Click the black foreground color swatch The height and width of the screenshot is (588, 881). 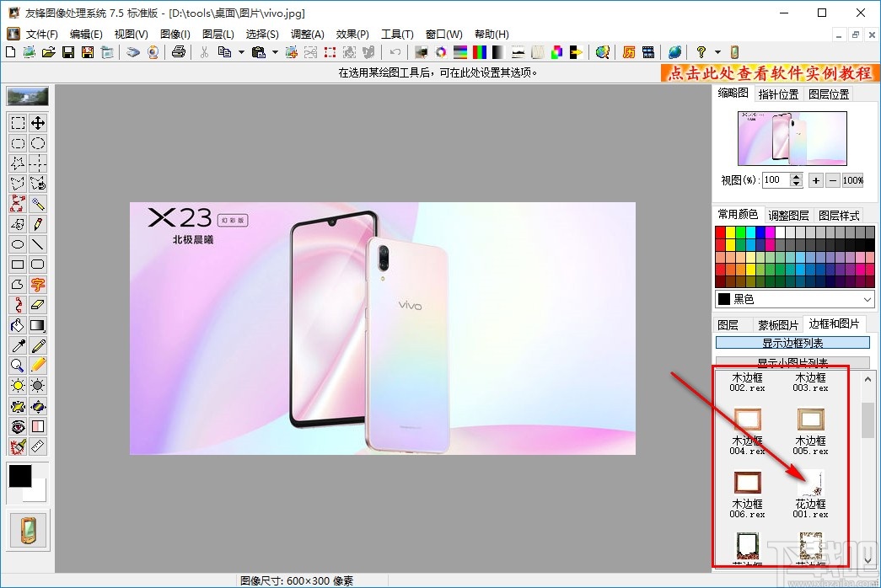19,475
